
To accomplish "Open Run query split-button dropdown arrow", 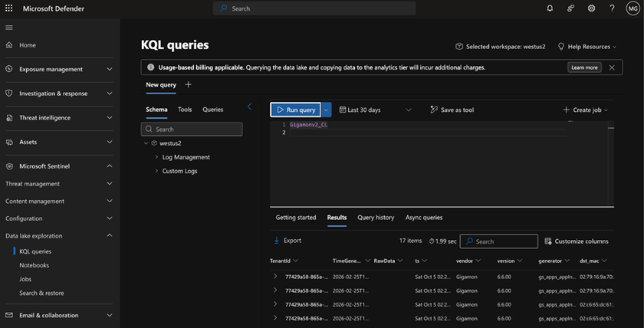I will [326, 110].
